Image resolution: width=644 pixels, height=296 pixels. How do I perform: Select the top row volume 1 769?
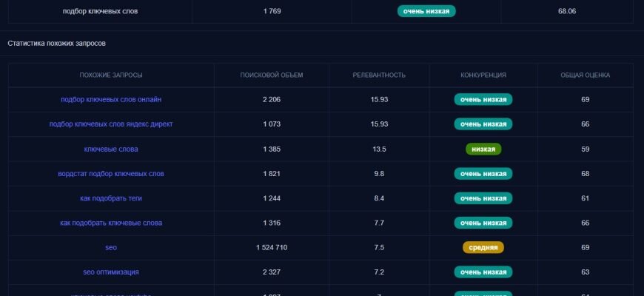click(272, 11)
